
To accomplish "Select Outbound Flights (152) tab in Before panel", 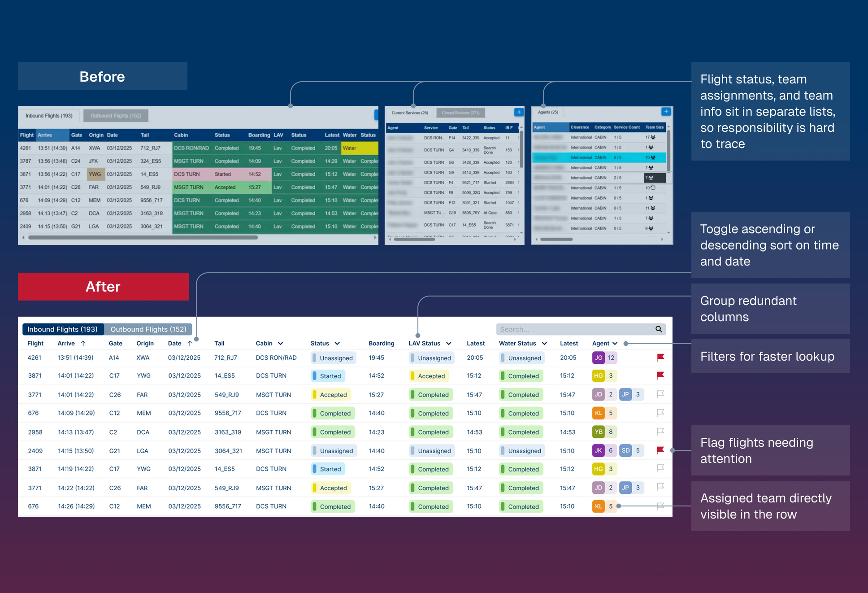I will click(116, 116).
